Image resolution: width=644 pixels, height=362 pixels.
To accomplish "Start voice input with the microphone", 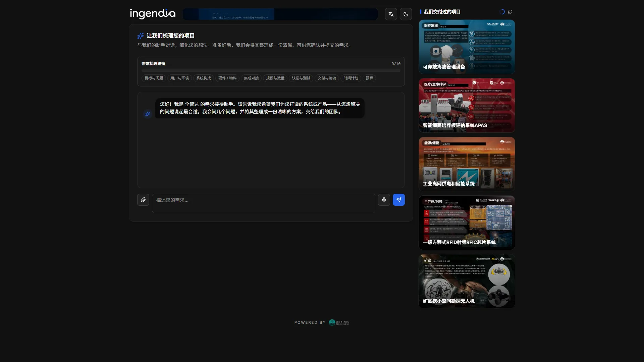I will click(x=384, y=200).
